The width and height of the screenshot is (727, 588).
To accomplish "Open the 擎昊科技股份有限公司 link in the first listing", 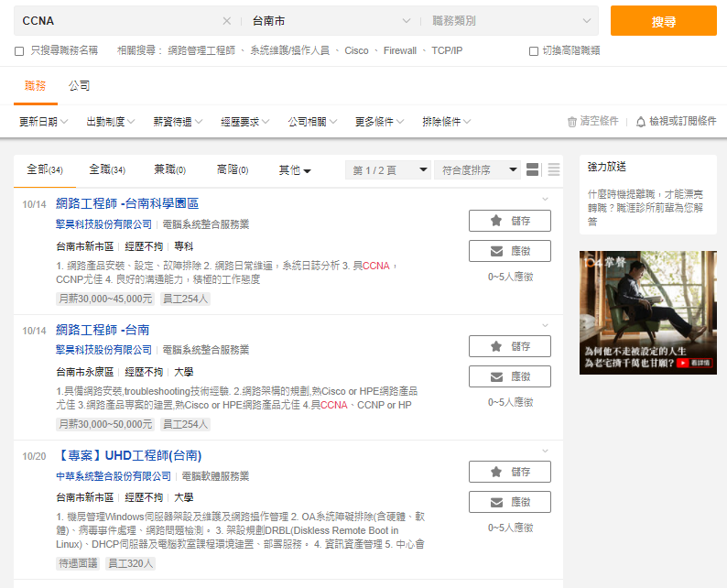I will pyautogui.click(x=103, y=224).
